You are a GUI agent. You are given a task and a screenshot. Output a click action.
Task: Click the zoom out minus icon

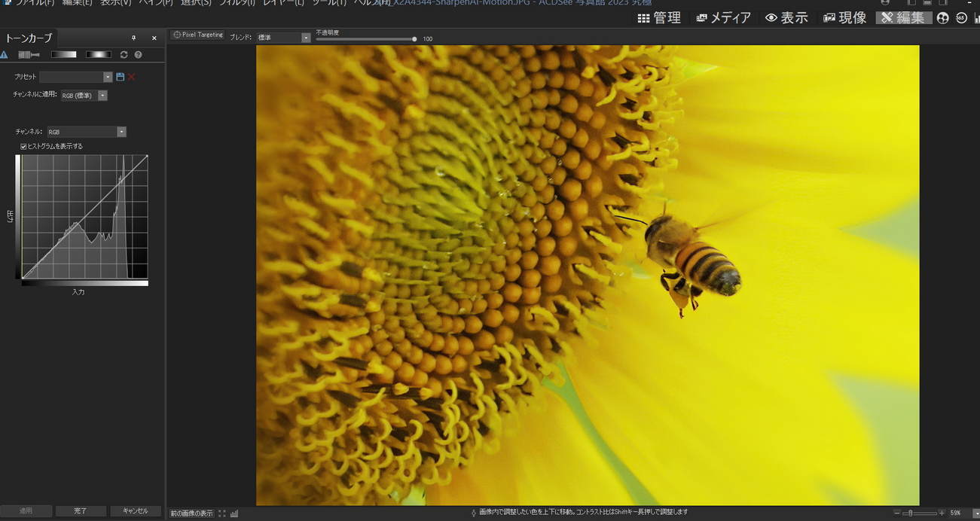click(x=898, y=513)
